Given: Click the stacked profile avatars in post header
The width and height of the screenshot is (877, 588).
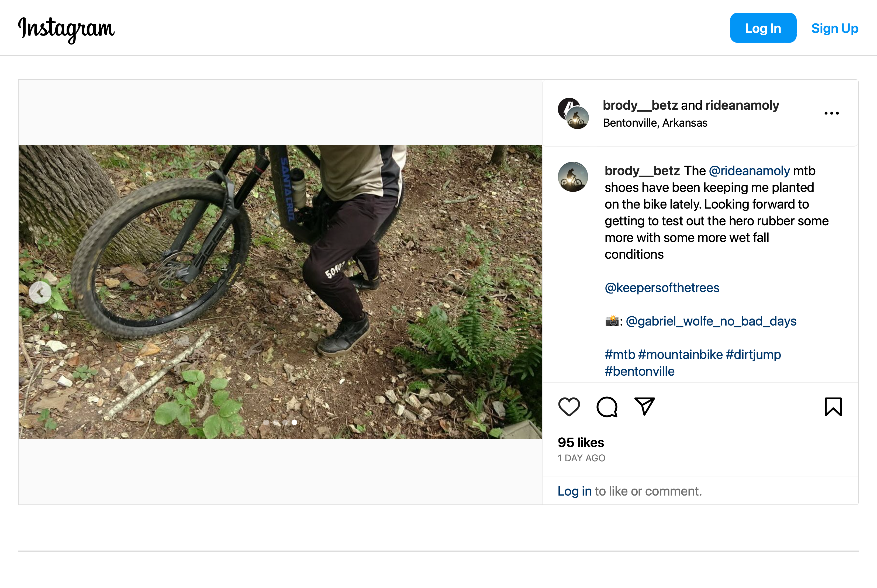Looking at the screenshot, I should (573, 114).
